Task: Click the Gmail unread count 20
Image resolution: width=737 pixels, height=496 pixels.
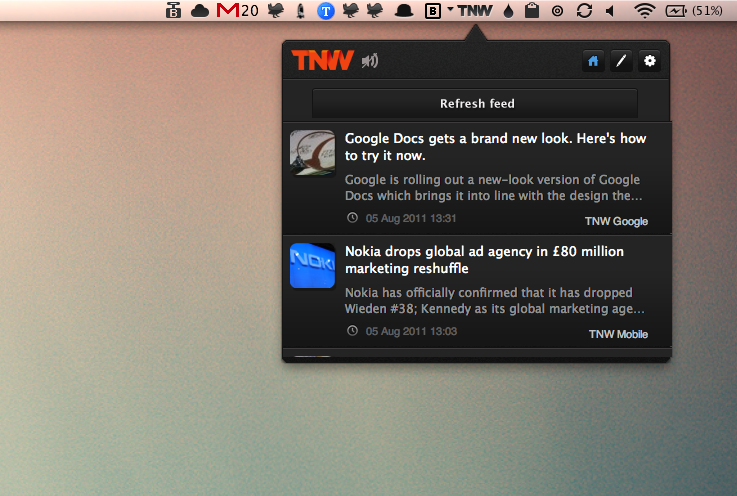Action: [x=250, y=10]
